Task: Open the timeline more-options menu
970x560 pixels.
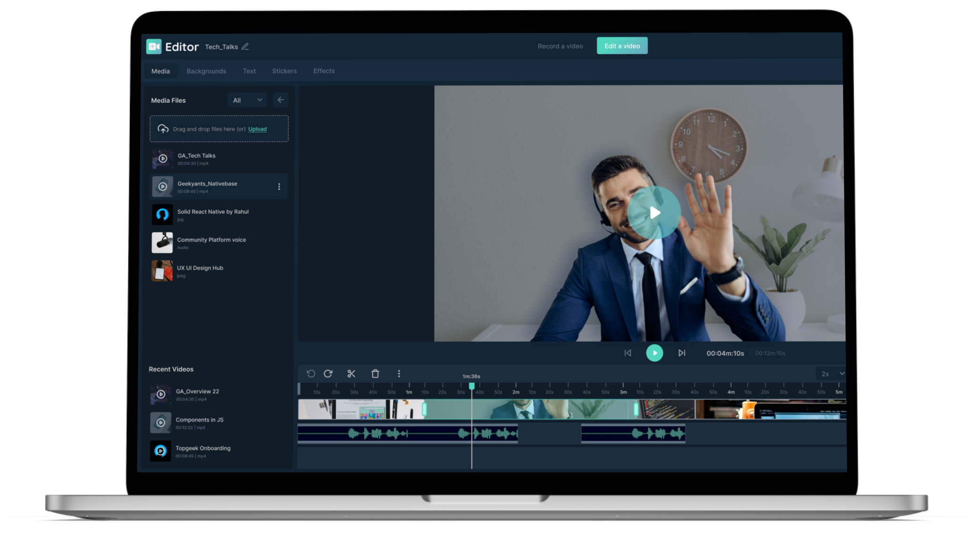Action: (399, 373)
